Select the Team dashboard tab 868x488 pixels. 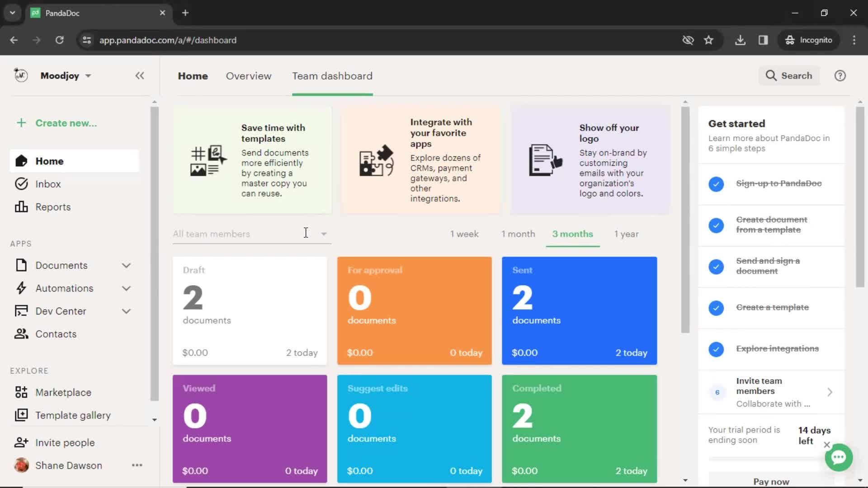point(332,75)
